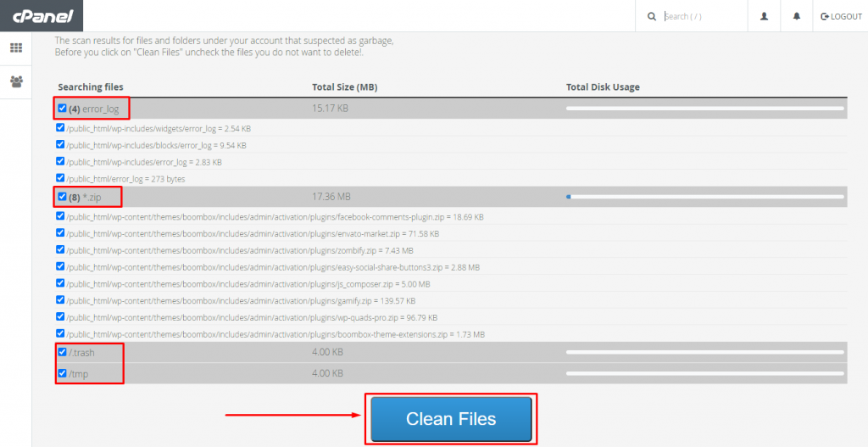
Task: Uncheck the (8) *.zip group checkbox
Action: (x=62, y=196)
